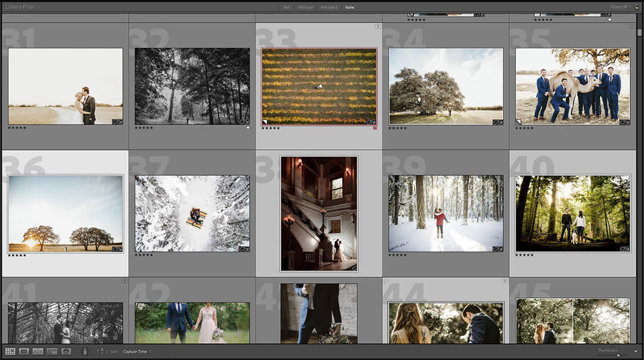Select bride and groom closeup thumbnail 44

tap(446, 322)
